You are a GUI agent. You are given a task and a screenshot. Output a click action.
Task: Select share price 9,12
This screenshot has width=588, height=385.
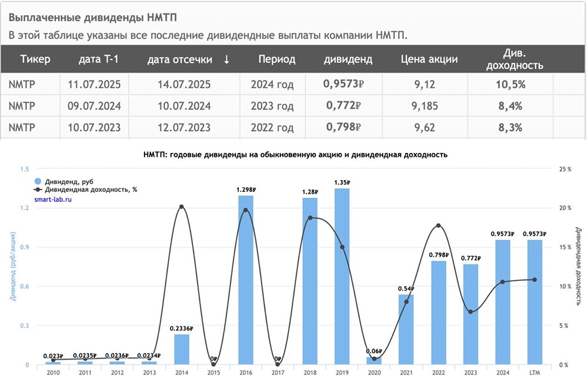point(425,84)
